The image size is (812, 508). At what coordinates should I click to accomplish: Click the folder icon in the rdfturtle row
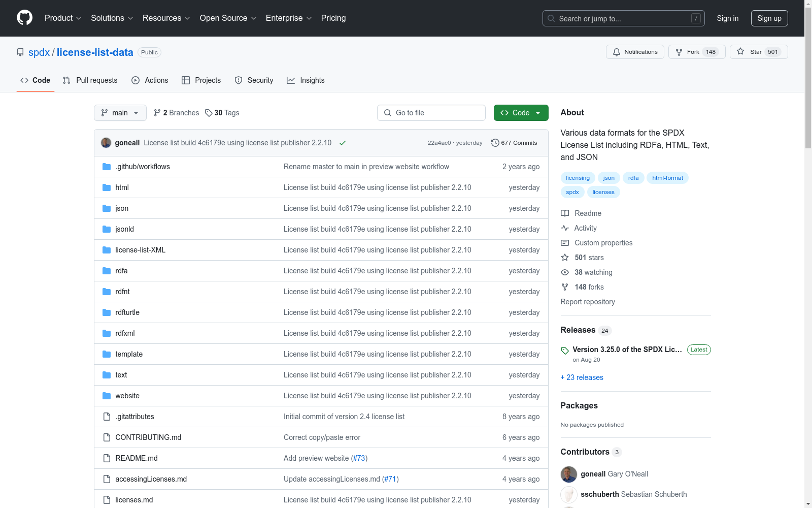pyautogui.click(x=107, y=312)
